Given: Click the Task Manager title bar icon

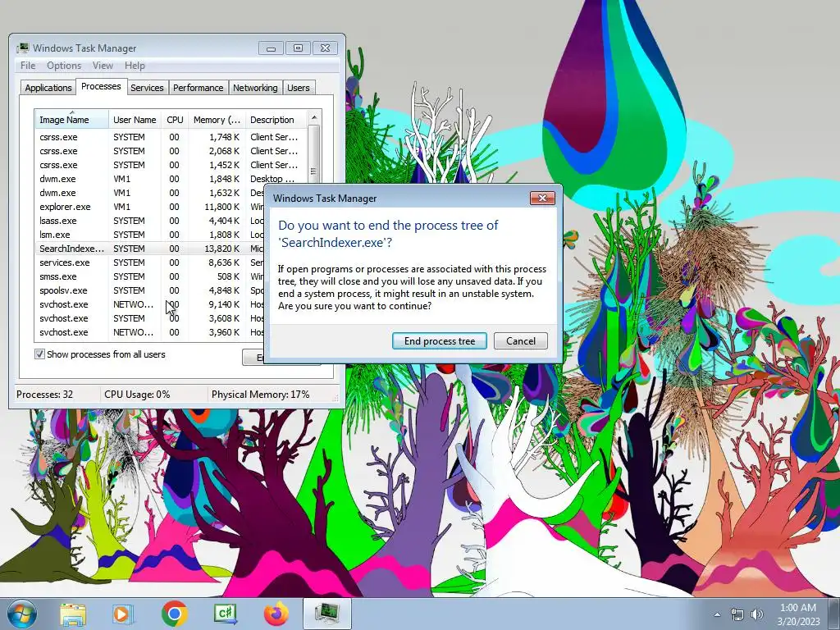Looking at the screenshot, I should point(22,48).
